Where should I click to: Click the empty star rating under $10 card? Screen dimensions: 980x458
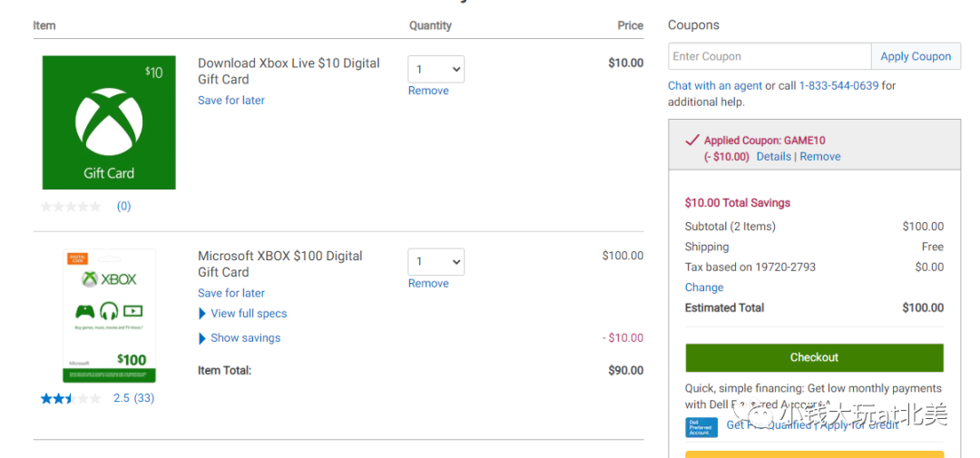(x=71, y=207)
